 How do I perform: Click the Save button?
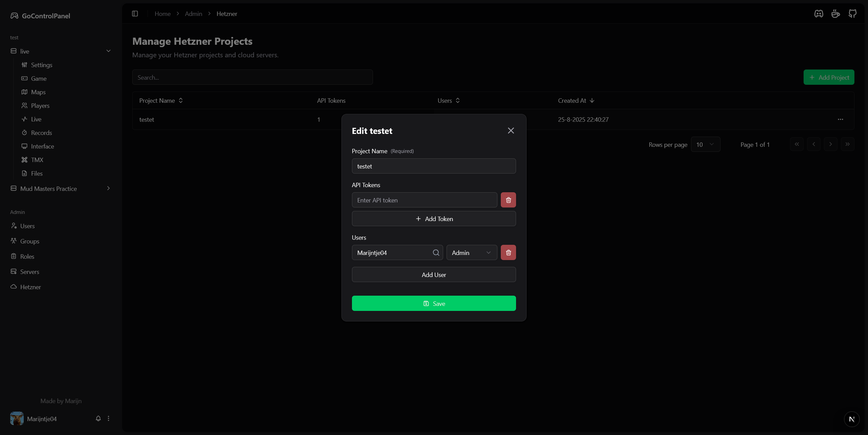(434, 303)
